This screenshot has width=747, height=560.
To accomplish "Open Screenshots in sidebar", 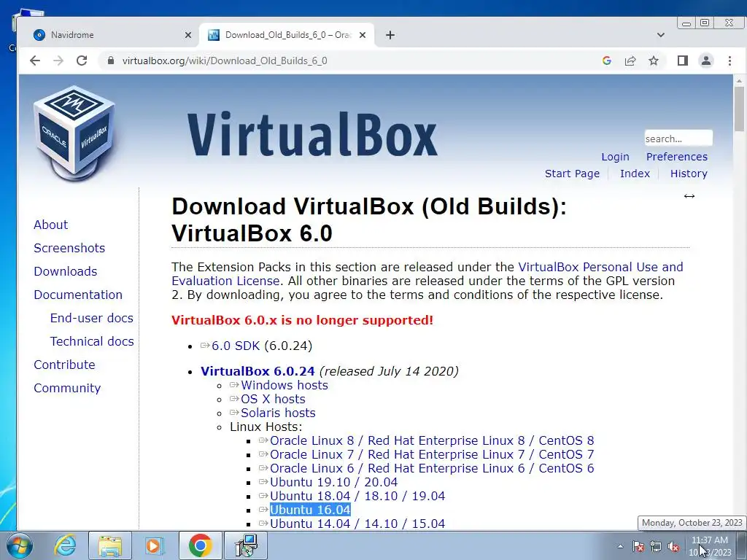I will 69,248.
